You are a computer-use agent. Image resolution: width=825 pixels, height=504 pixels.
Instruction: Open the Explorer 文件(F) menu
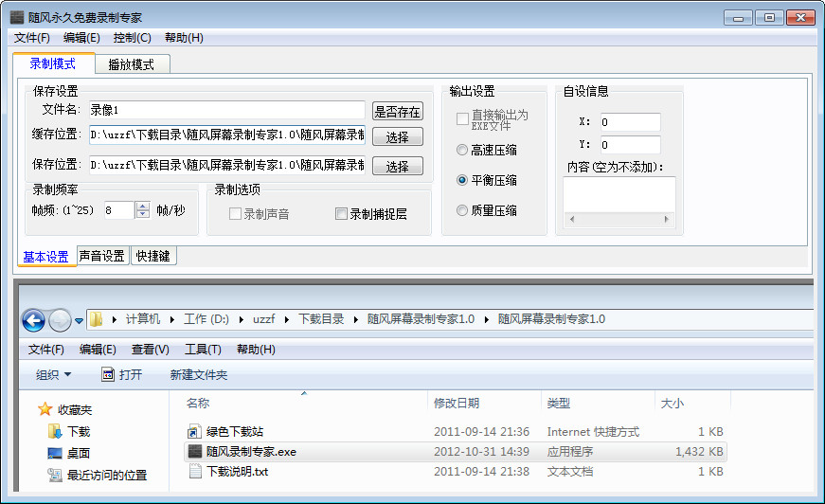46,350
